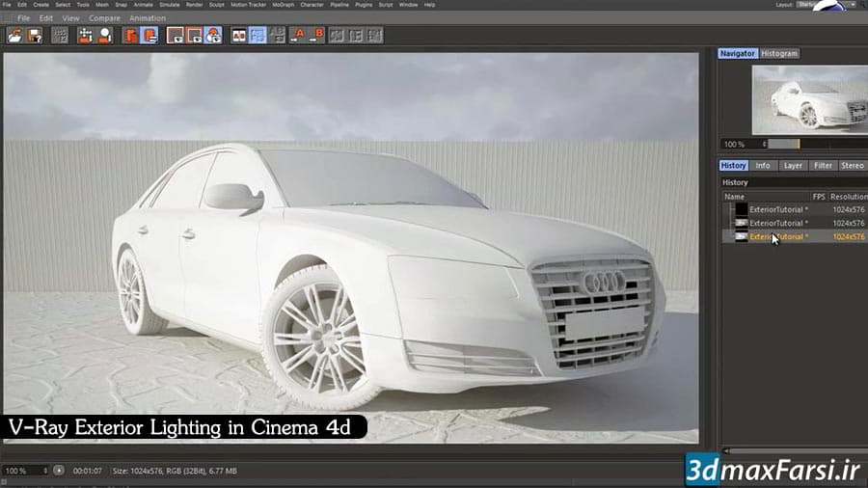Click the 00:01:07 render time text
Screen dimensions: 868x488
point(88,471)
